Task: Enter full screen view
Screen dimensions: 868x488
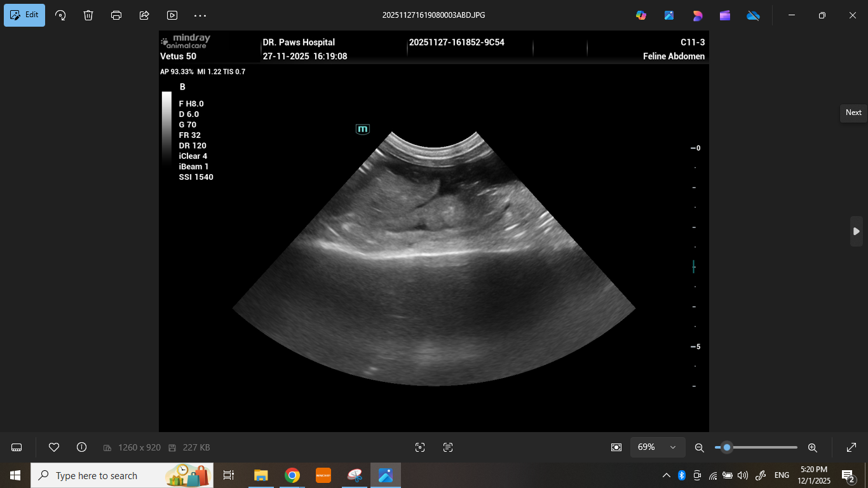Action: point(851,447)
